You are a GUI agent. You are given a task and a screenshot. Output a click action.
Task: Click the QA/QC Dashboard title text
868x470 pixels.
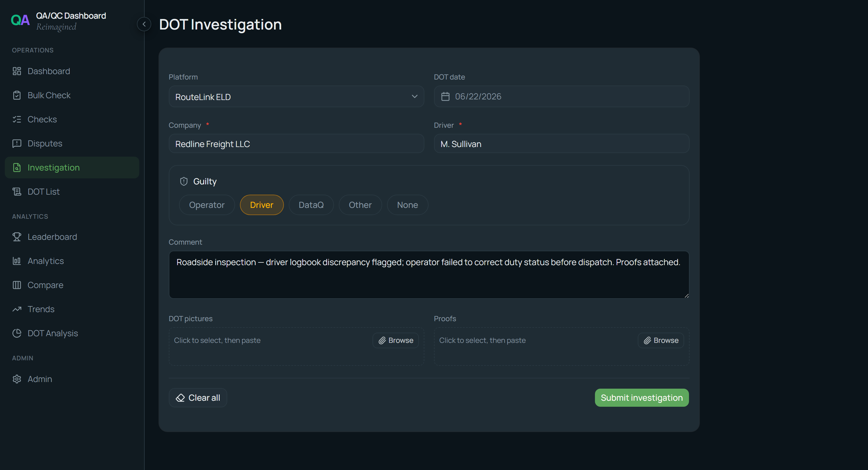tap(71, 16)
